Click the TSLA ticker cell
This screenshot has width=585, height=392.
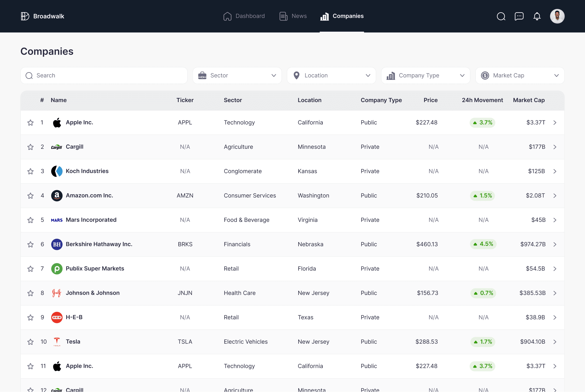click(x=185, y=342)
